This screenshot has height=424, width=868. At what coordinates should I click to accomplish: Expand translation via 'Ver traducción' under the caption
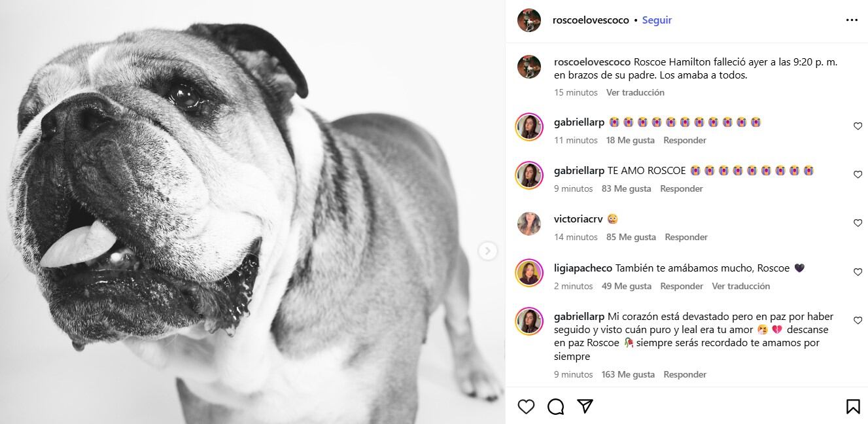(635, 92)
